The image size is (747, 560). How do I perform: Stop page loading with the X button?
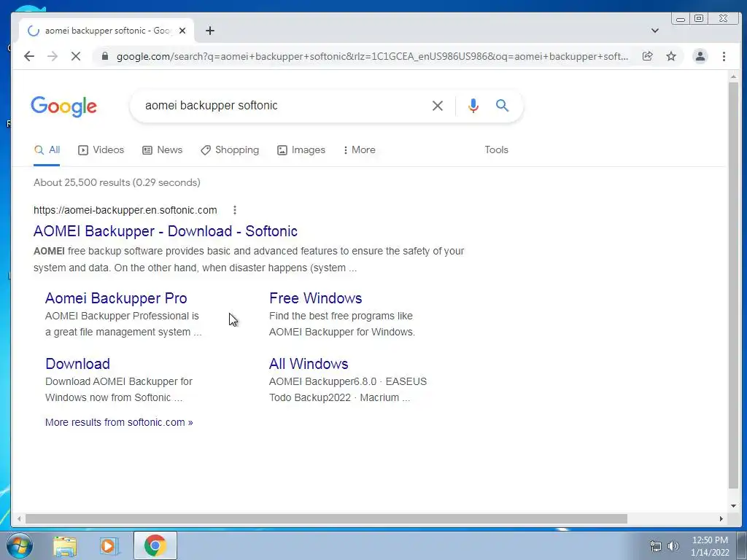point(76,56)
